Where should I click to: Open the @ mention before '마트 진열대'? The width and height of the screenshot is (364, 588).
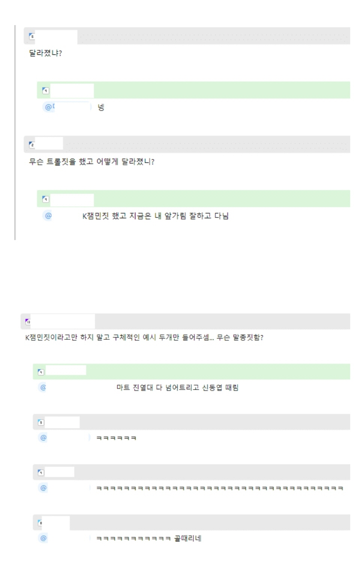(43, 387)
